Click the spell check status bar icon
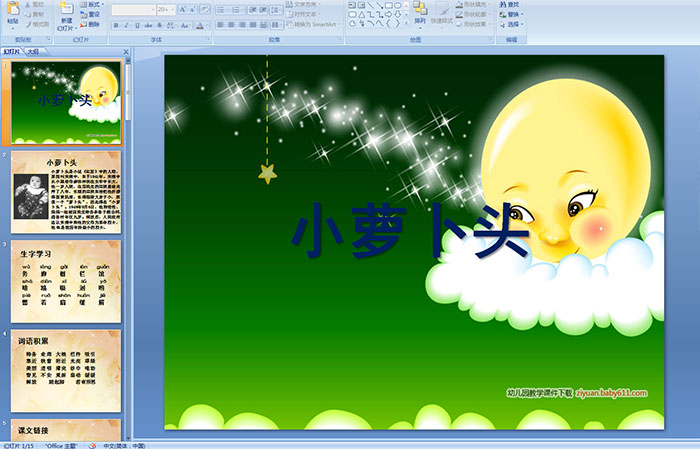 92,445
